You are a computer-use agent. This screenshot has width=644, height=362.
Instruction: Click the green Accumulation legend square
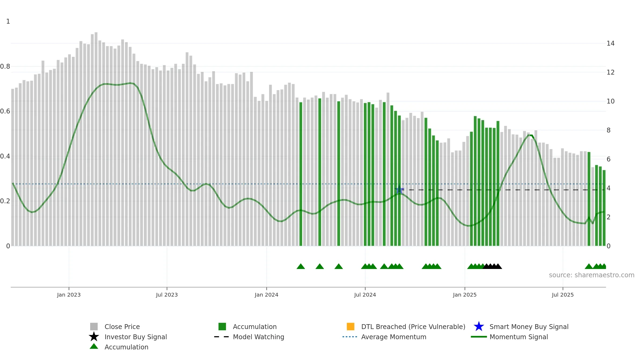[x=222, y=327]
